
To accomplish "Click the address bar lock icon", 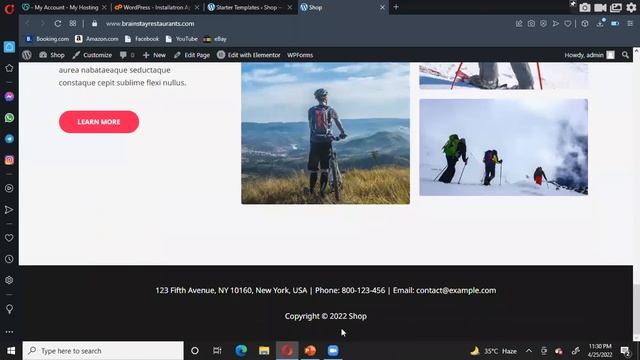I will pos(94,24).
